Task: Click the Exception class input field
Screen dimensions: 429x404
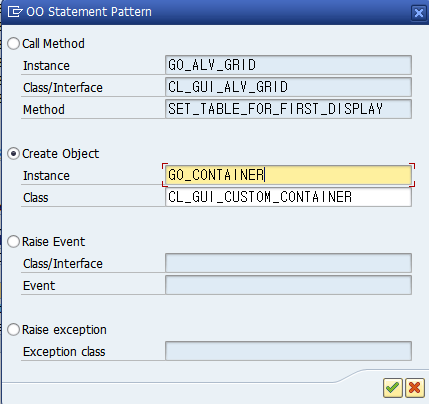Action: [288, 351]
